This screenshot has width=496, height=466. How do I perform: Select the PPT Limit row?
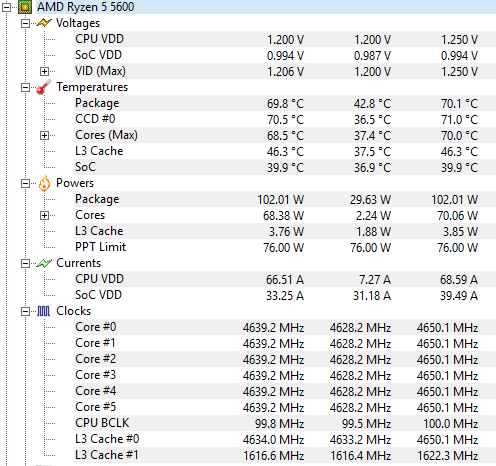click(285, 247)
